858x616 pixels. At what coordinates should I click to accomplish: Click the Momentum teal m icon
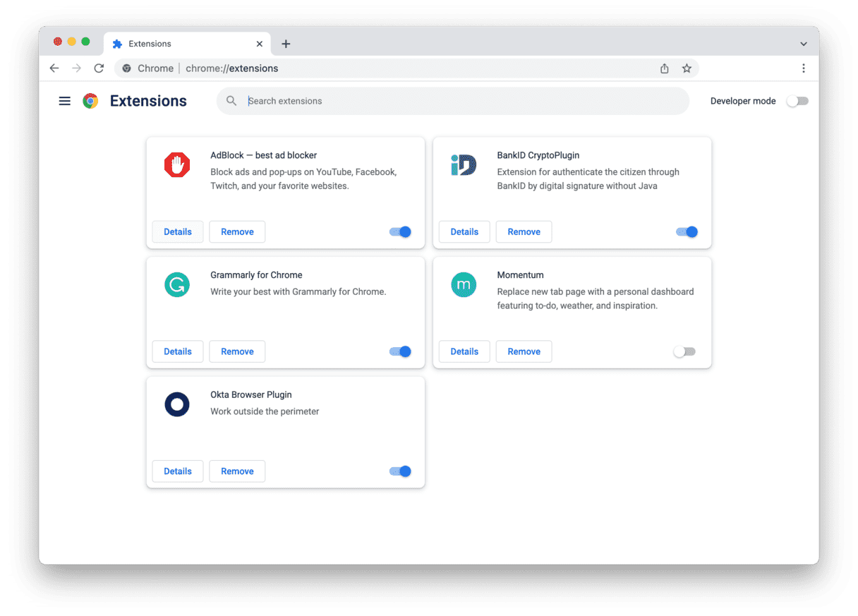click(464, 284)
